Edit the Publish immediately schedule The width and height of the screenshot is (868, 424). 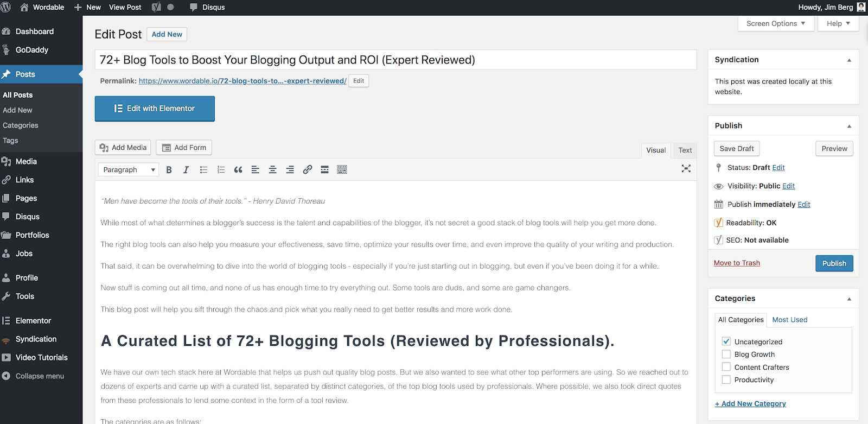804,205
